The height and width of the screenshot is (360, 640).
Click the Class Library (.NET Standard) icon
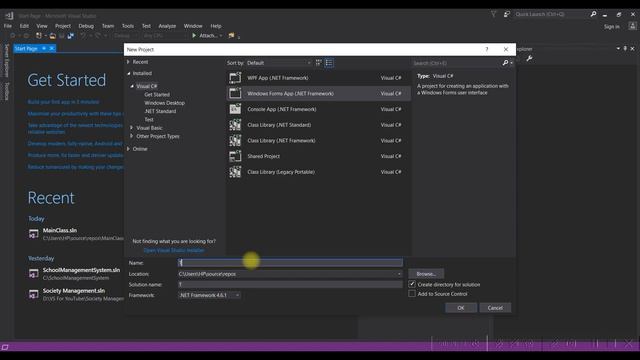[235, 125]
